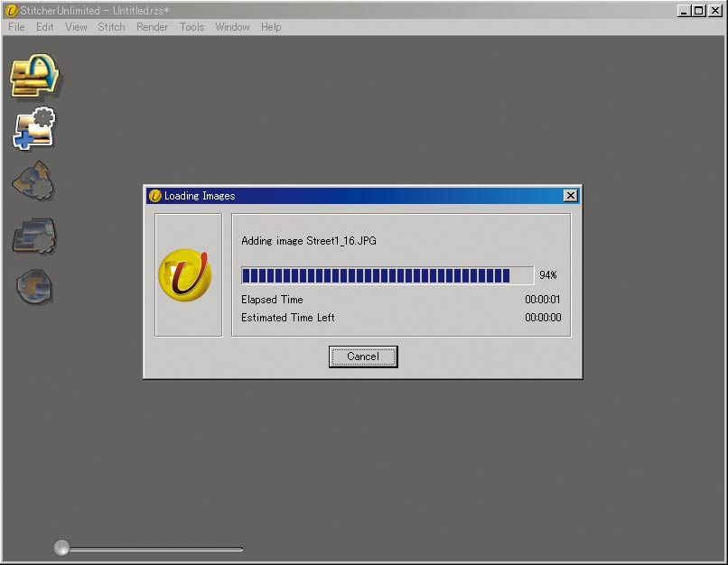The height and width of the screenshot is (565, 728).
Task: Open the View menu
Action: click(76, 27)
